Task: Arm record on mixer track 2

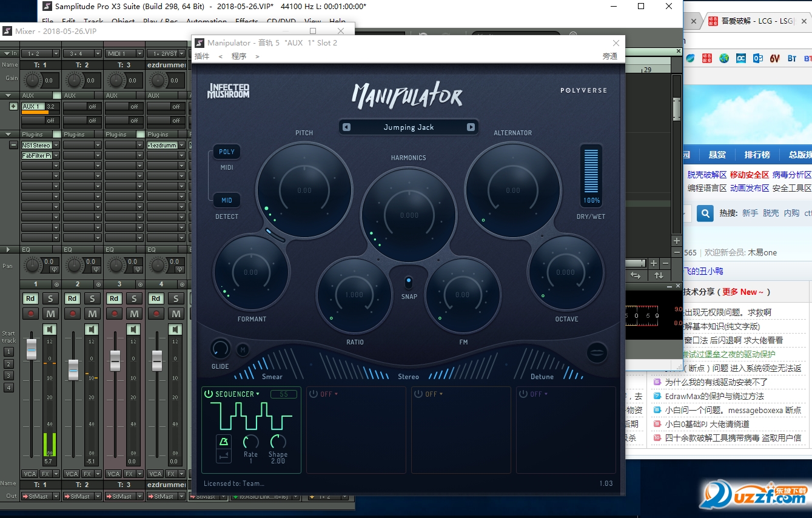Action: [72, 314]
